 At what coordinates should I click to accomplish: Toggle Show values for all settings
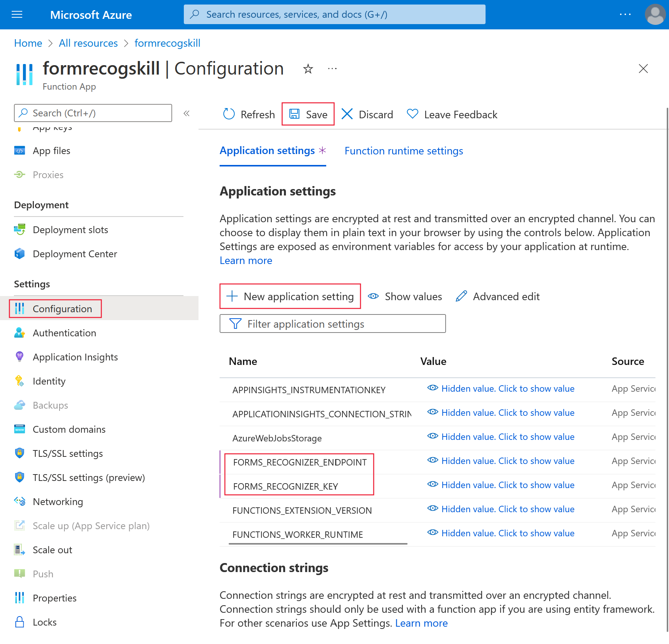tap(405, 296)
